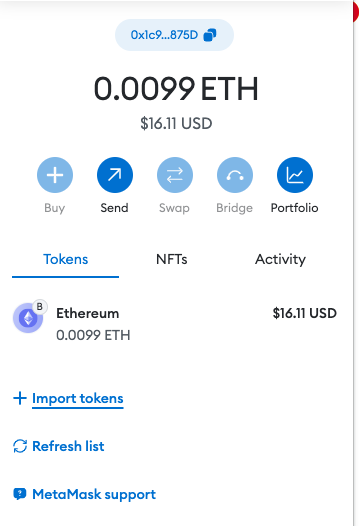Click the Refresh list link
360x526 pixels.
[68, 446]
